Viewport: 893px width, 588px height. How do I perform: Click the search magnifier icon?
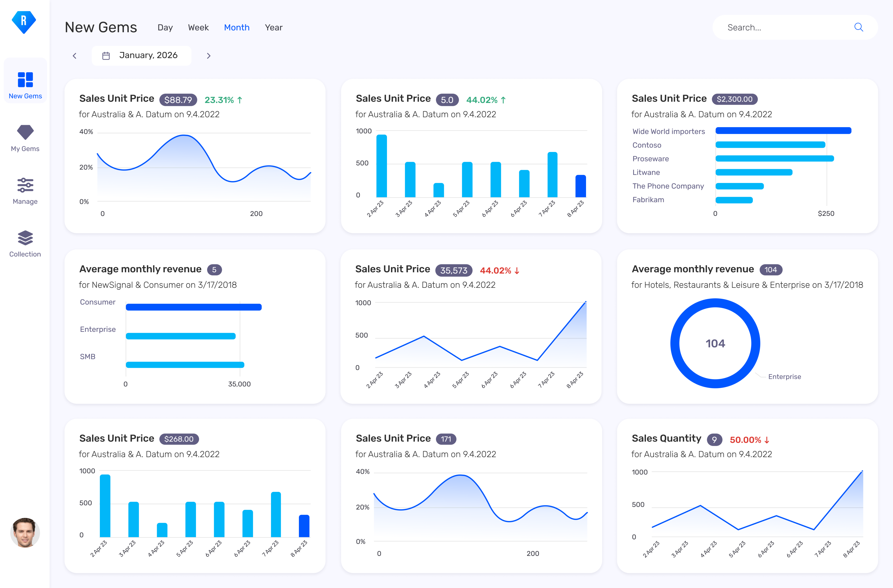click(x=859, y=27)
